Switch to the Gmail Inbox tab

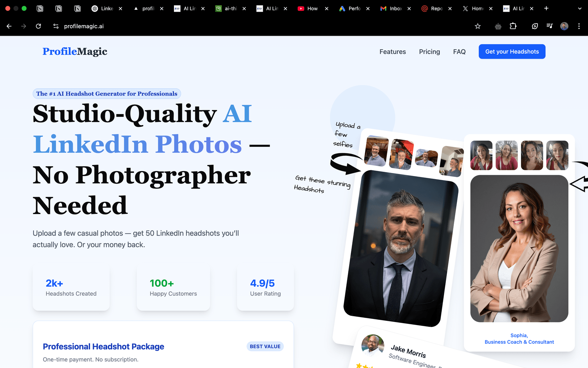point(391,9)
